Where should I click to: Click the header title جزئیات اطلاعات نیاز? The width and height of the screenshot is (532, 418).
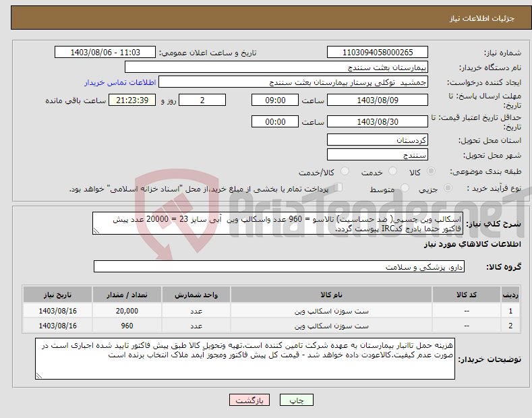click(482, 18)
